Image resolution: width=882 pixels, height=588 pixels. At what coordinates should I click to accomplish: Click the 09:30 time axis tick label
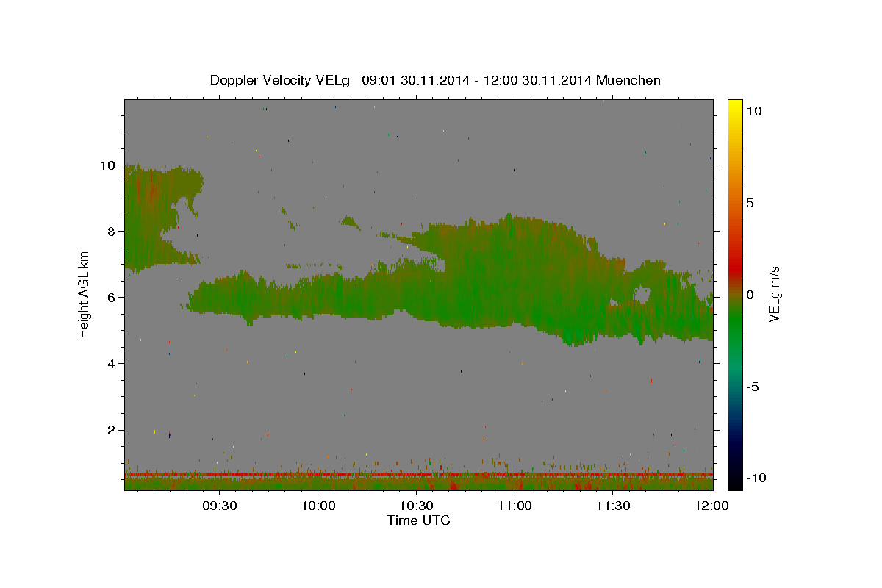coord(219,506)
